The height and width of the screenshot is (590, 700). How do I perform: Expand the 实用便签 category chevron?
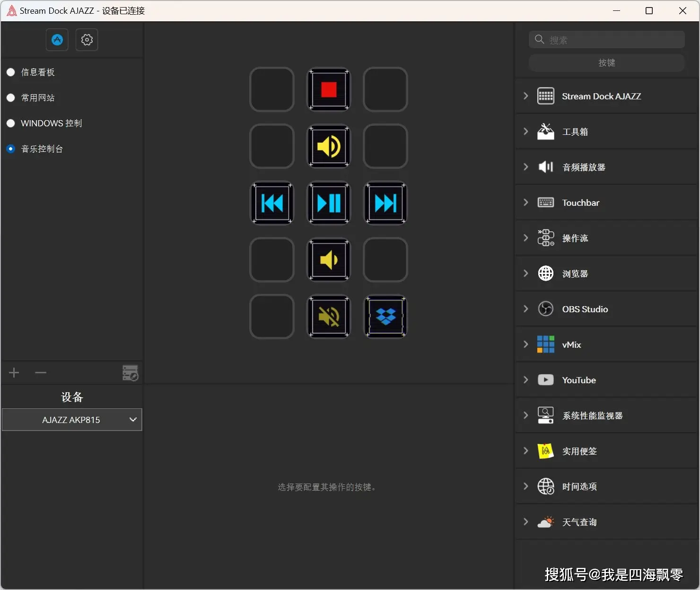point(525,451)
